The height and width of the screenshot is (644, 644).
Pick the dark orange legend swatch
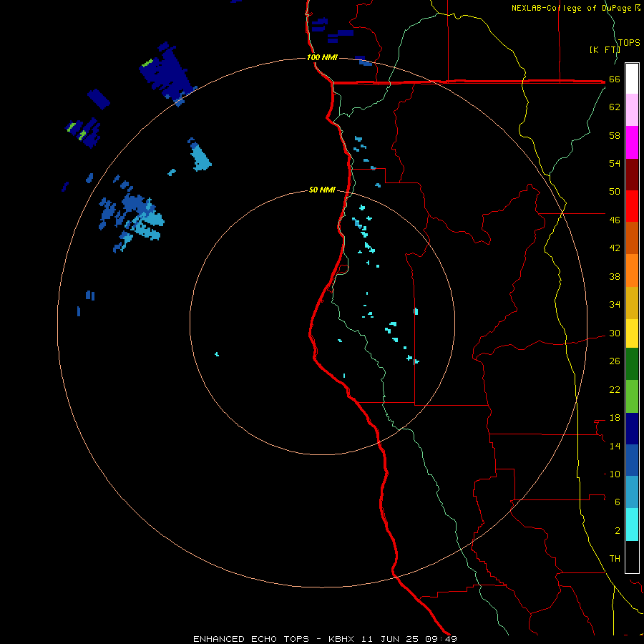(632, 238)
